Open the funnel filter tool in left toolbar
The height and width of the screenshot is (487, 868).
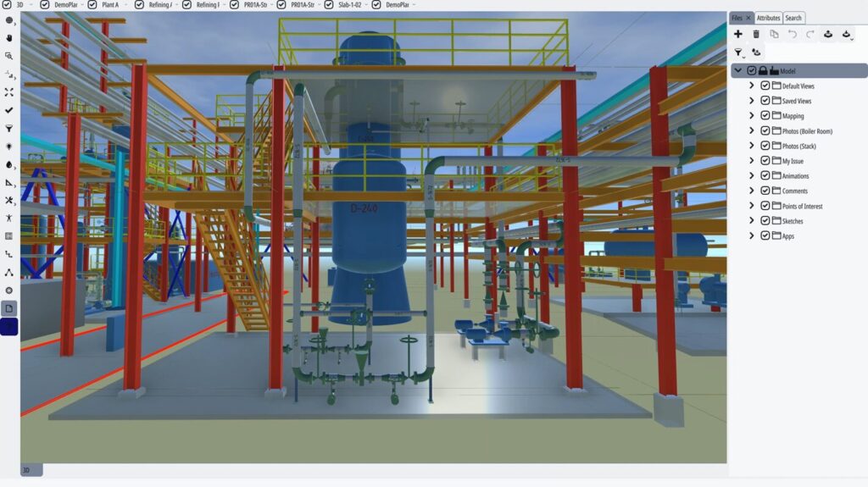coord(8,129)
